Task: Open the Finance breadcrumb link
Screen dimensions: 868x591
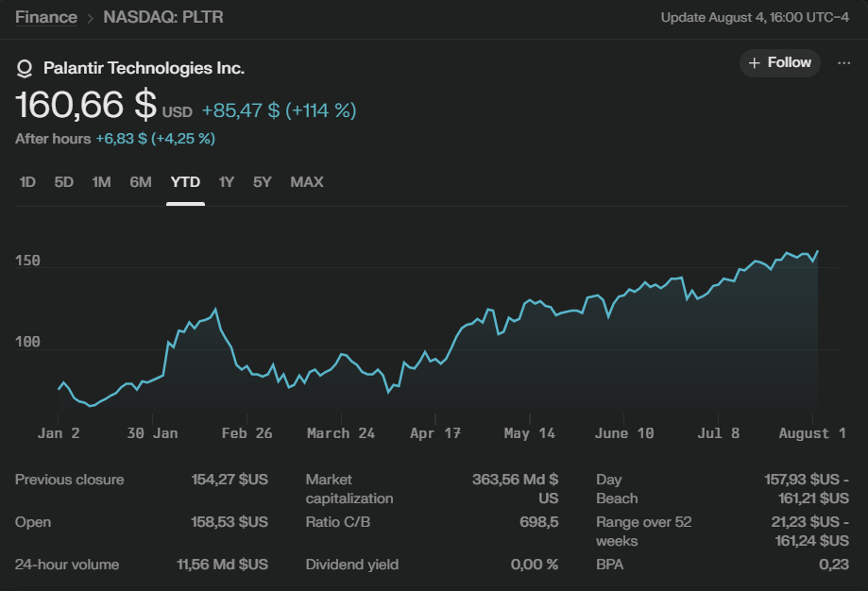Action: [46, 17]
